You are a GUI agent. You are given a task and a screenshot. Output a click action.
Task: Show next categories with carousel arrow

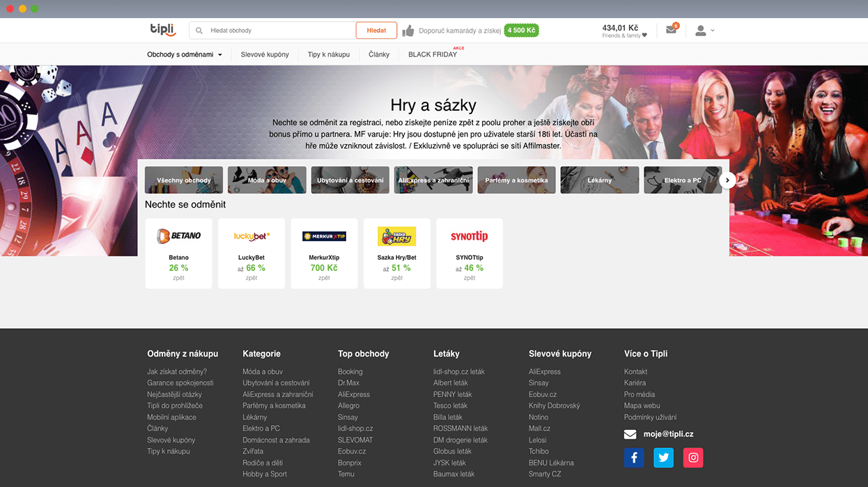pyautogui.click(x=727, y=180)
